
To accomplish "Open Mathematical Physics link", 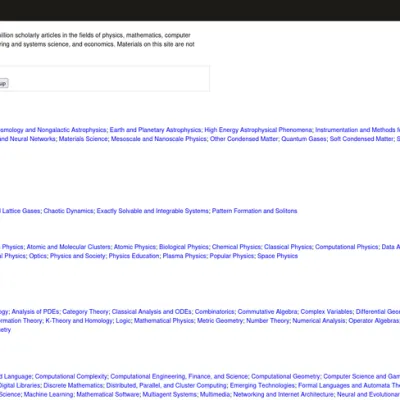I will (x=164, y=321).
